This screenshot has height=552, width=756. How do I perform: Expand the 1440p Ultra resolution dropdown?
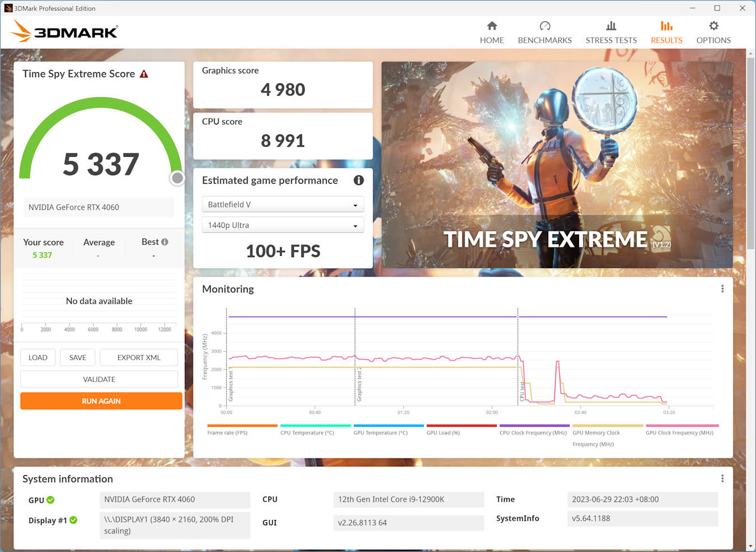(x=283, y=226)
